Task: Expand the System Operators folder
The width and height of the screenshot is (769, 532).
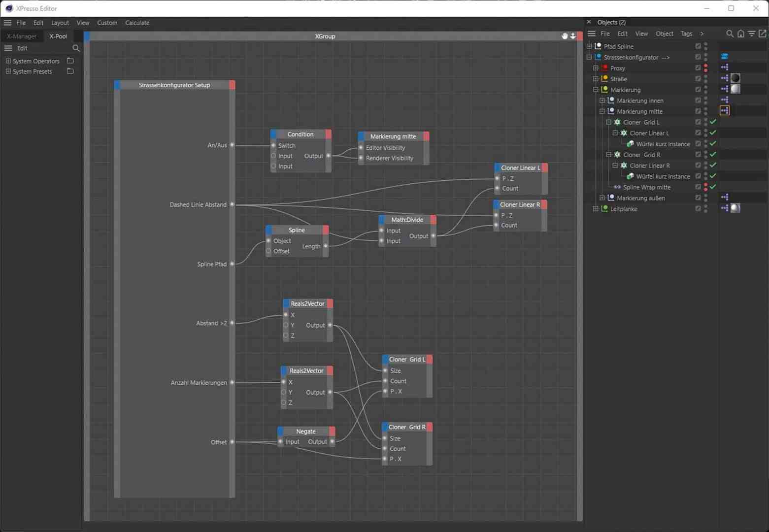Action: click(x=8, y=61)
